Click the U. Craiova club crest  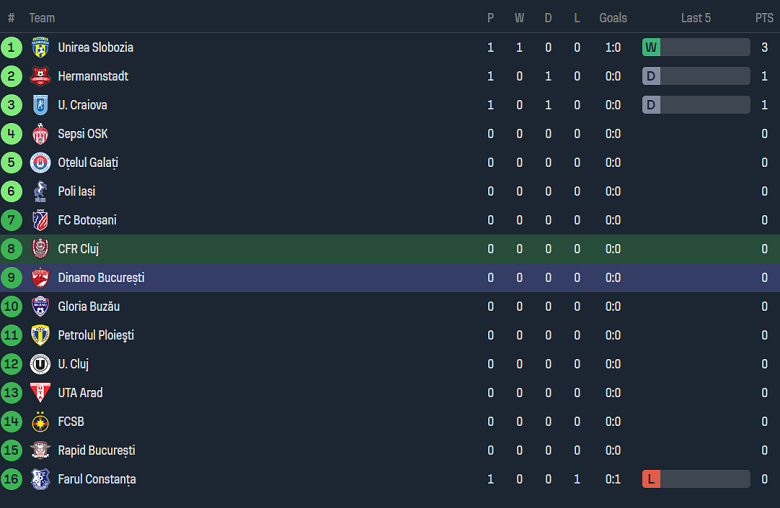[x=40, y=105]
